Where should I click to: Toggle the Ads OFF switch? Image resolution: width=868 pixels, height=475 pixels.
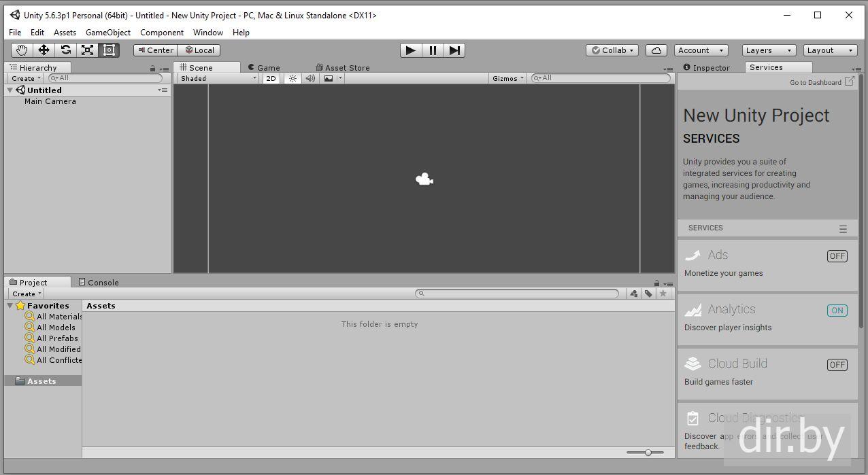pos(837,256)
